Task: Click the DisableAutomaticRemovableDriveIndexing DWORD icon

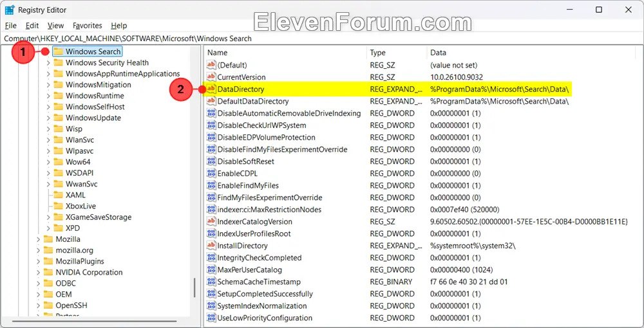Action: pyautogui.click(x=211, y=113)
